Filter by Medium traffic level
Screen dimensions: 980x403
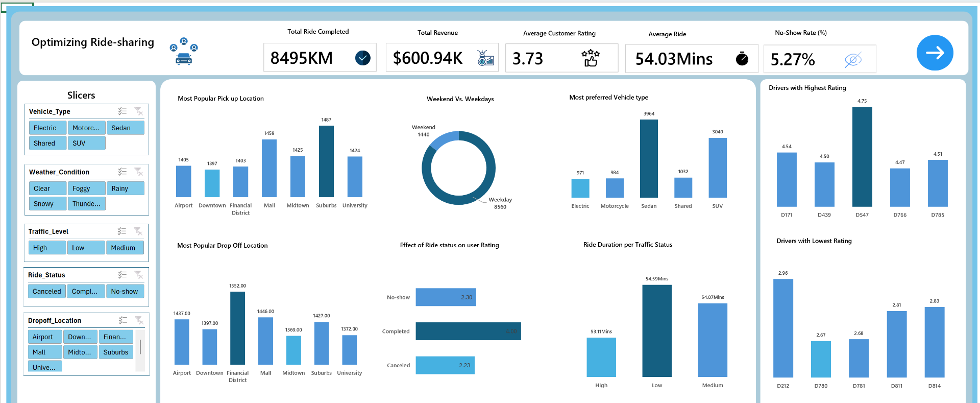click(x=125, y=248)
